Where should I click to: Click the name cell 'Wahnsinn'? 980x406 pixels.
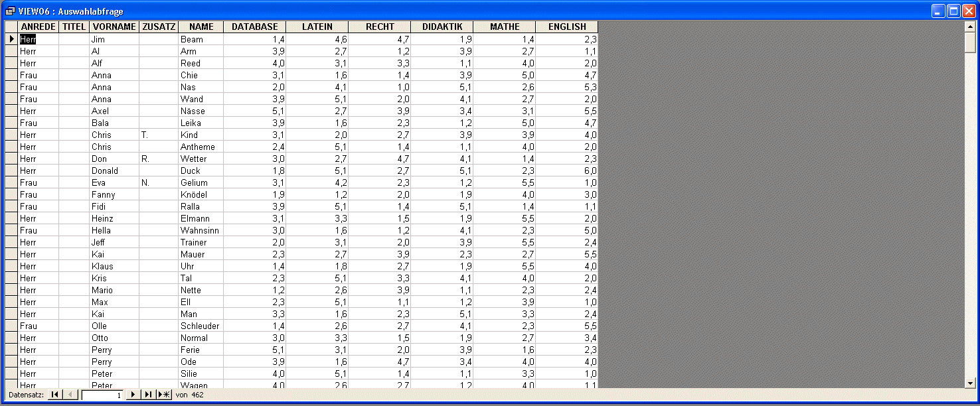point(201,230)
